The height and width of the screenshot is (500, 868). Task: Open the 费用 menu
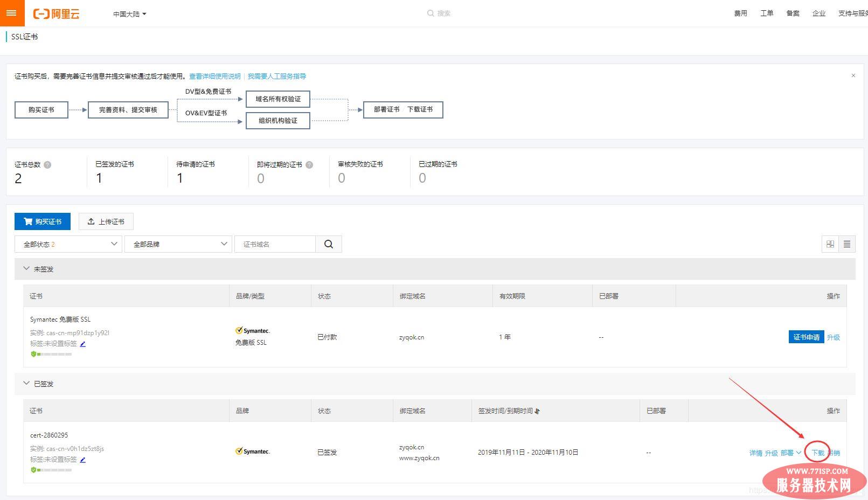coord(740,13)
